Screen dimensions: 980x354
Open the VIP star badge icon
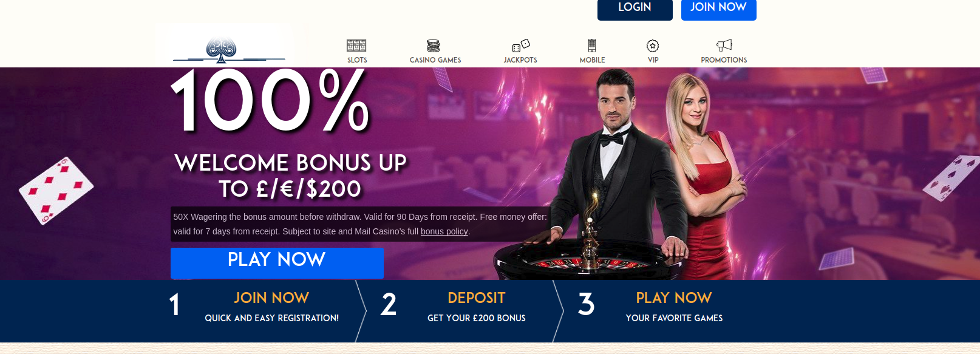pos(653,46)
